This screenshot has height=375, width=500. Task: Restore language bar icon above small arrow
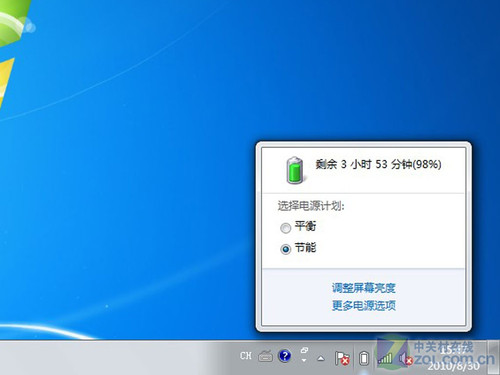tap(304, 350)
